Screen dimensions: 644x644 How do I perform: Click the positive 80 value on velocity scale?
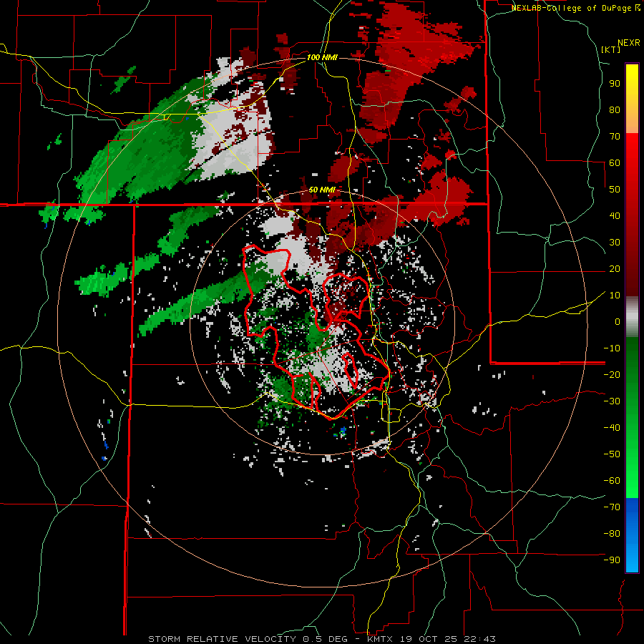point(615,109)
